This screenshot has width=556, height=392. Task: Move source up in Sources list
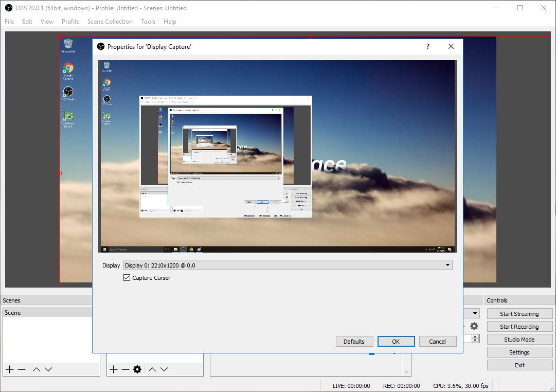click(152, 369)
